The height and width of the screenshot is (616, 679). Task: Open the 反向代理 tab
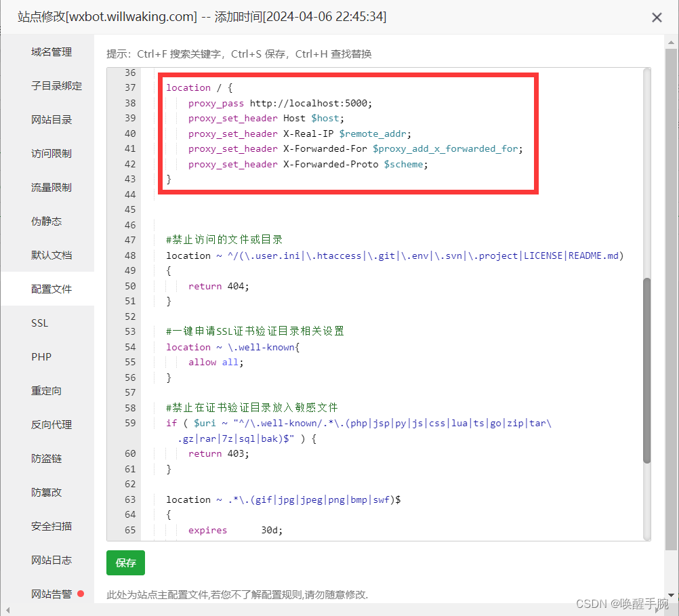point(52,424)
